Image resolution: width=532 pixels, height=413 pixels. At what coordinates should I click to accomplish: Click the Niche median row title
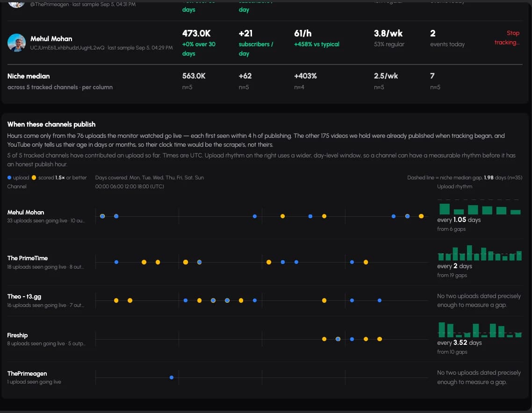[x=29, y=76]
